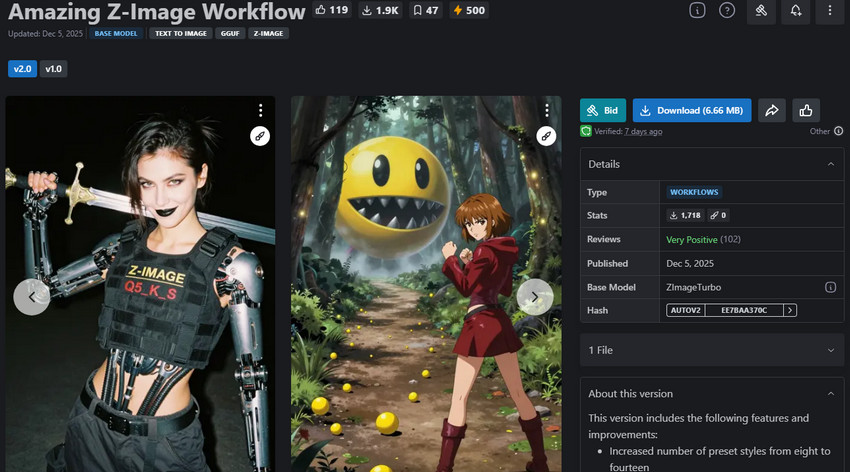Open three-dot menu on cyborg woman image
Viewport: 850px width, 472px height.
click(260, 110)
